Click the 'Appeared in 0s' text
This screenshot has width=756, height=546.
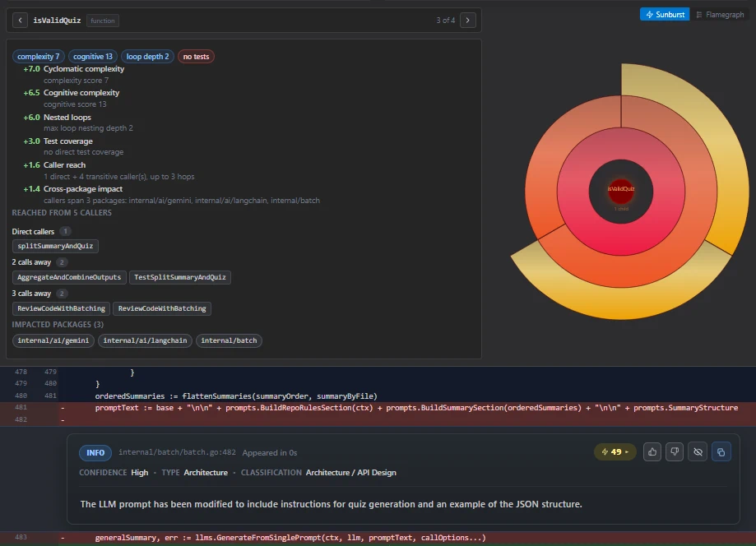pyautogui.click(x=270, y=452)
